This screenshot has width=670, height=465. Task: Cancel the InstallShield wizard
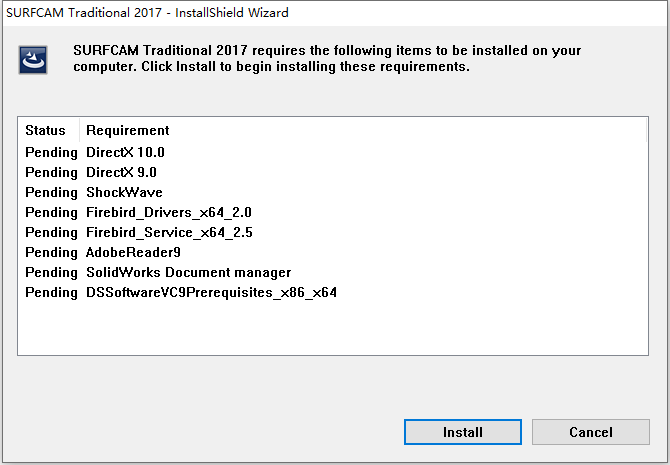(x=591, y=432)
